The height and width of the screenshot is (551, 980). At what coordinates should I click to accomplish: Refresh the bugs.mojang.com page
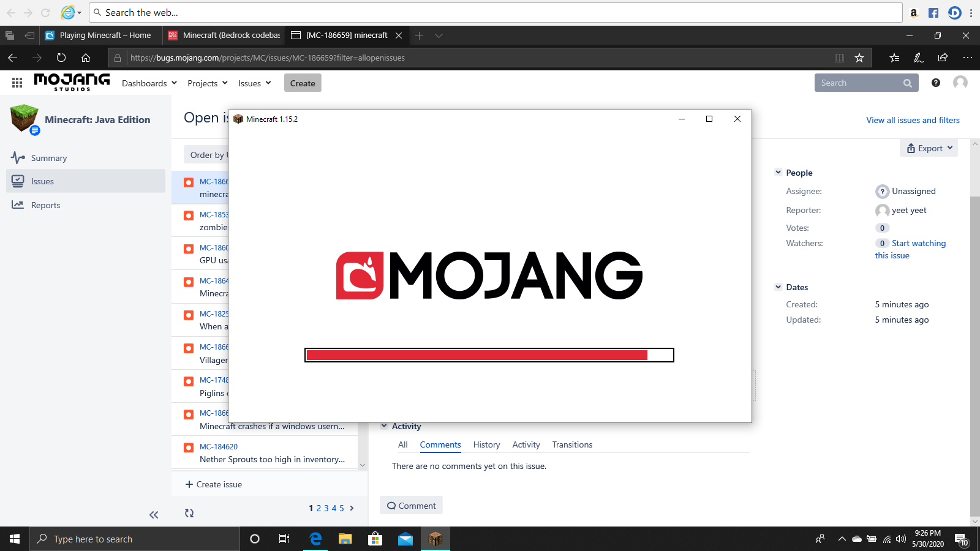pyautogui.click(x=61, y=58)
